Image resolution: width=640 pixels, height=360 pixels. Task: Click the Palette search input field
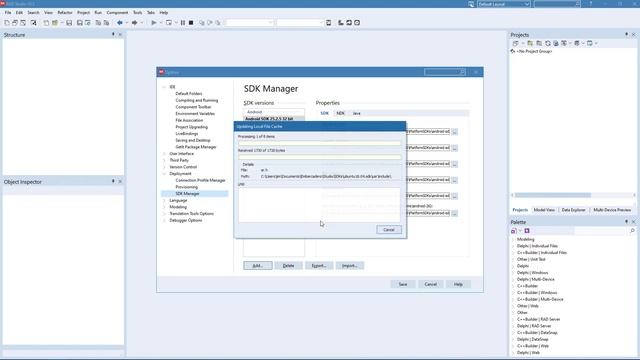coord(580,231)
